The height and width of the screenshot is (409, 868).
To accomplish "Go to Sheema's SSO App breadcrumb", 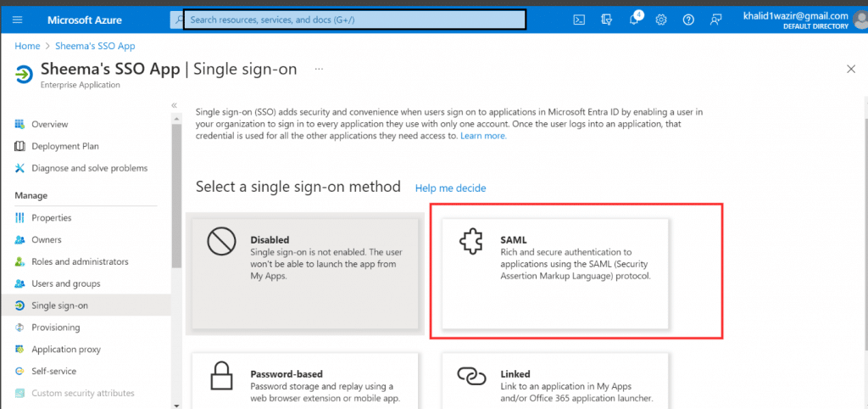I will pyautogui.click(x=95, y=46).
